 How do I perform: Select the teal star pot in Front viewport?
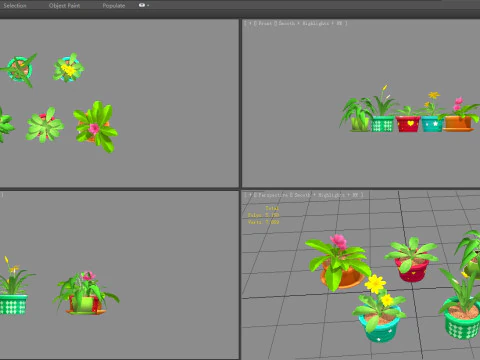tap(432, 124)
